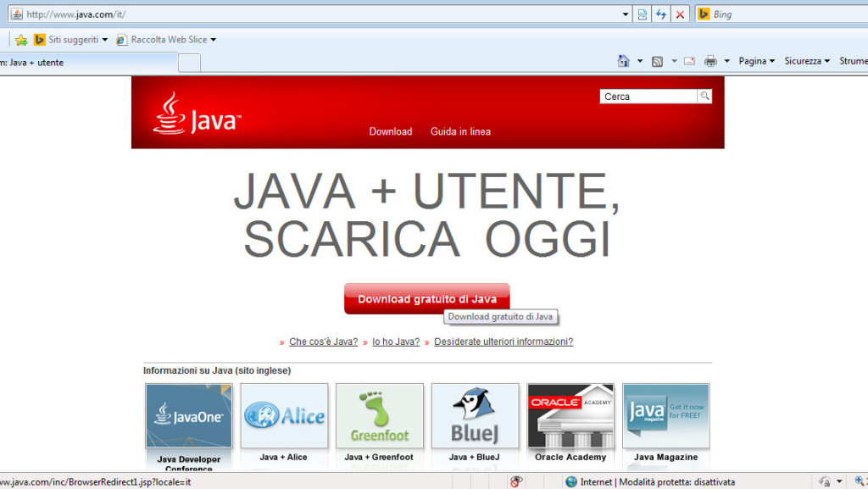
Task: Open the JavaOne thumbnail
Action: pos(189,416)
